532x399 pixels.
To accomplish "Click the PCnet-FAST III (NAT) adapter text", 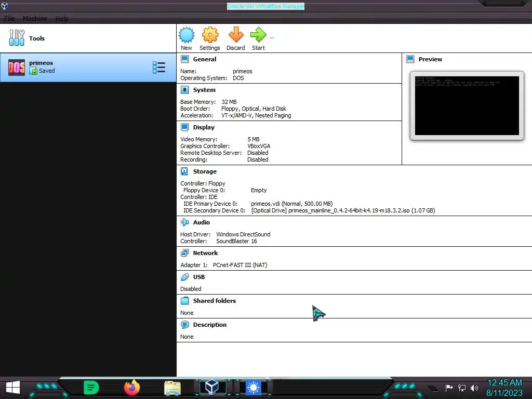I will click(x=240, y=265).
